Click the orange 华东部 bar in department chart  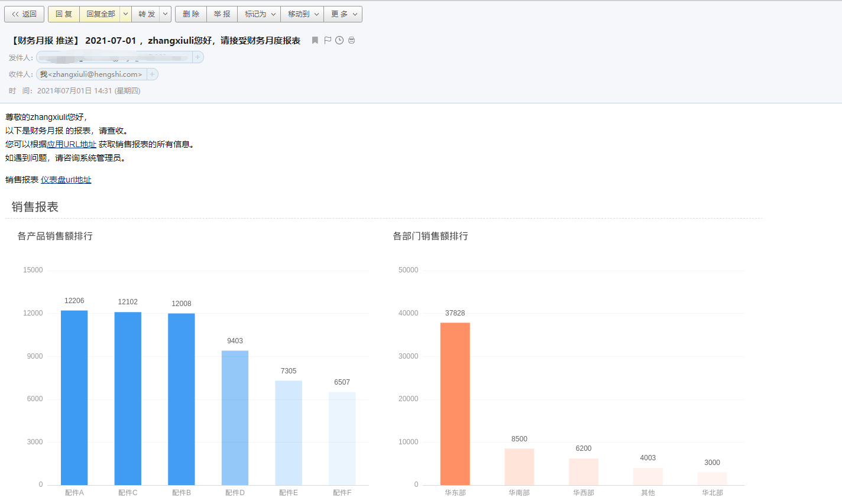point(455,404)
